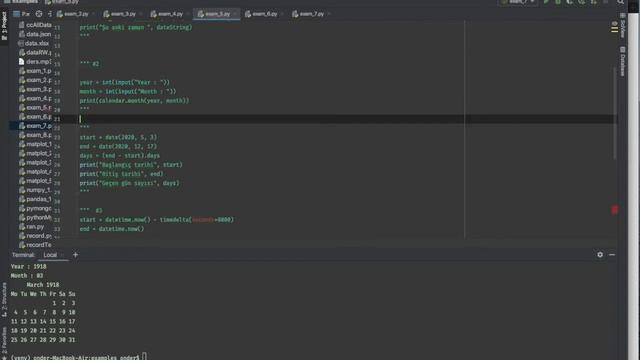The image size is (640, 360).
Task: Toggle the Project tool window strip
Action: click(x=4, y=26)
